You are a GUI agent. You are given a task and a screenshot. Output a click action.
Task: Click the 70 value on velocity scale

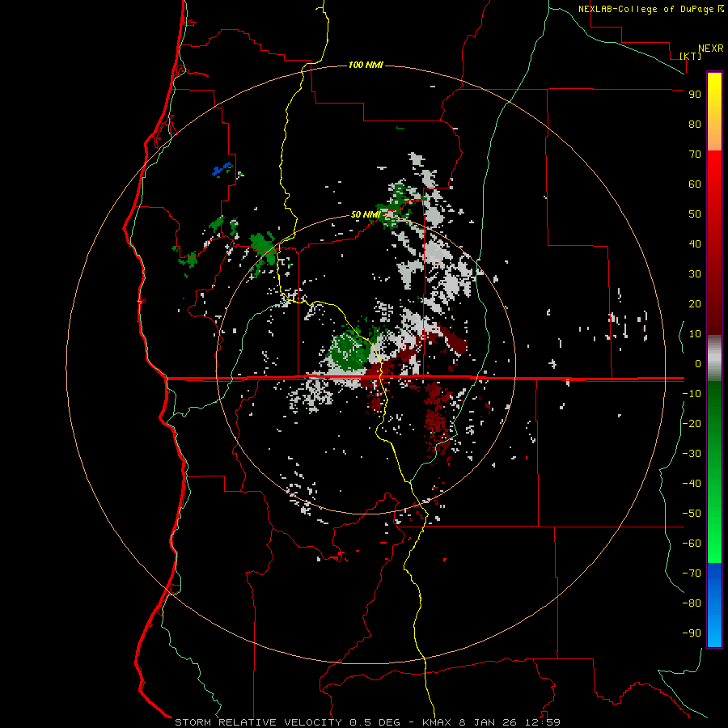695,154
